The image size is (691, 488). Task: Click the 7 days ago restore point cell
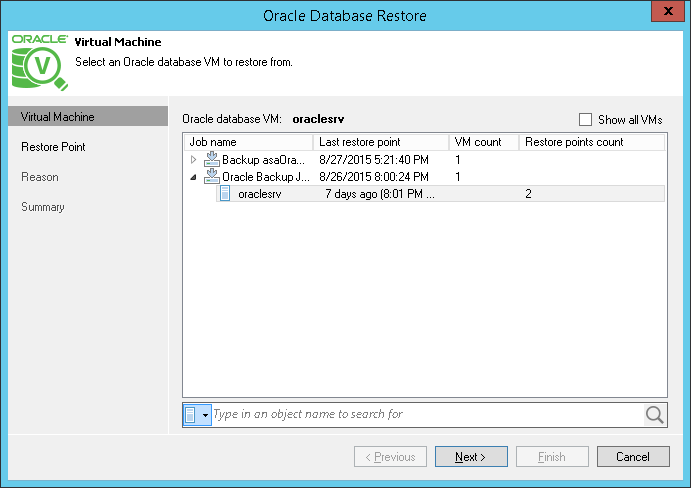point(380,194)
